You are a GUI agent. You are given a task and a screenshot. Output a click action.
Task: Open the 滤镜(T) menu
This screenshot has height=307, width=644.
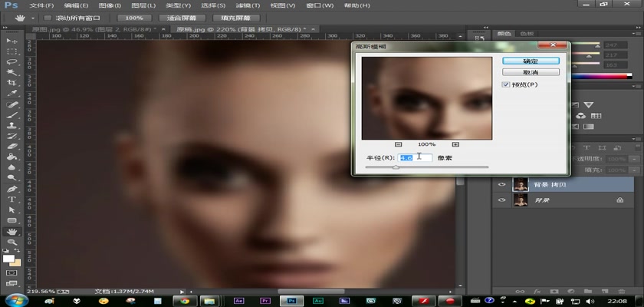(248, 5)
